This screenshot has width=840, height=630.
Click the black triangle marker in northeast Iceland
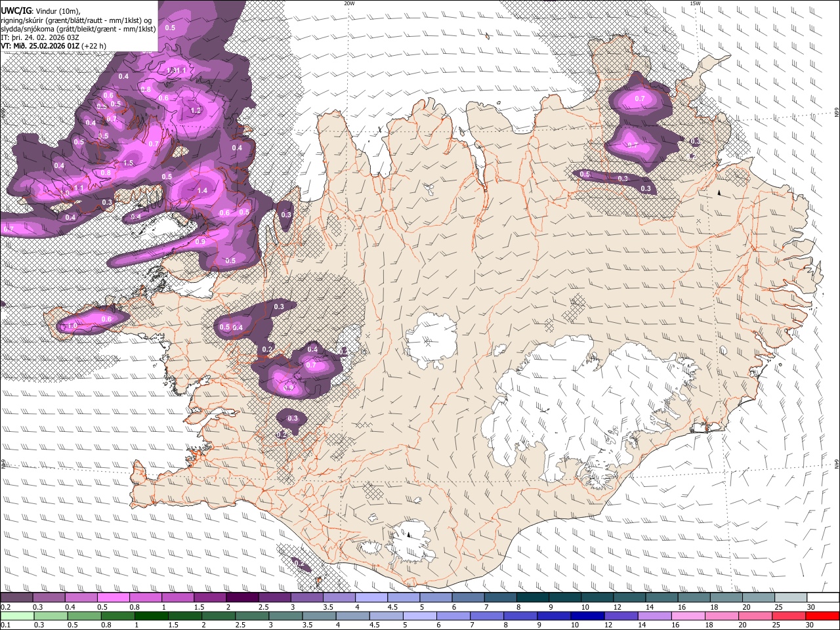(719, 192)
